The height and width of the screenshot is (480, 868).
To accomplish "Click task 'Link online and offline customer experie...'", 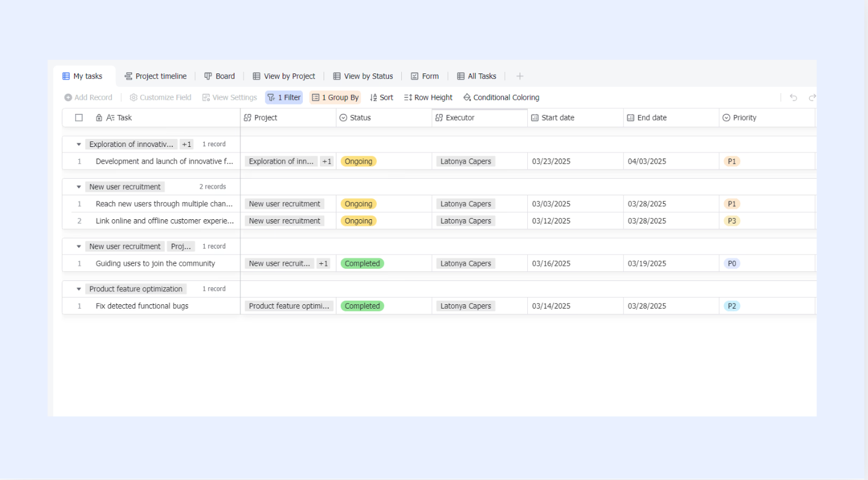I will pos(165,221).
